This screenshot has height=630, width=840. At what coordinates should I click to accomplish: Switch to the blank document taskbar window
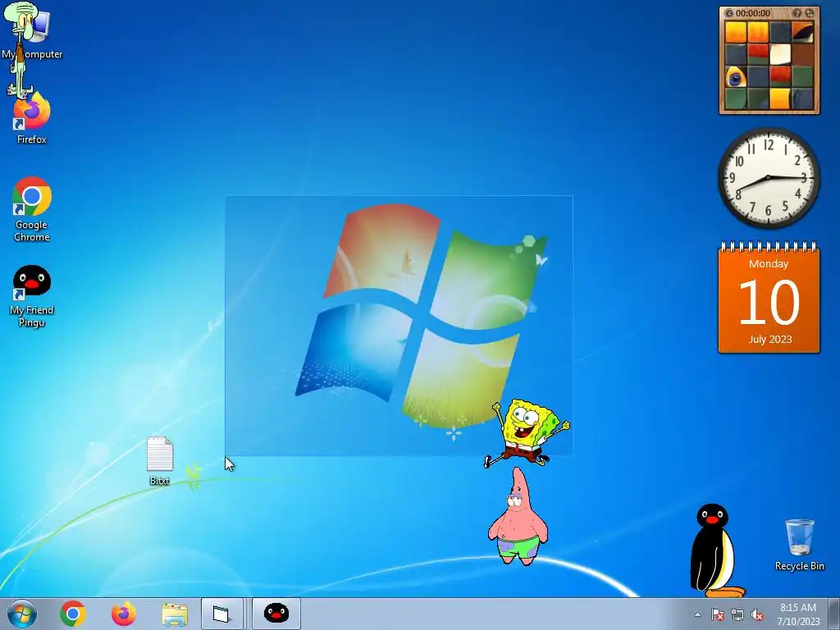pos(221,614)
